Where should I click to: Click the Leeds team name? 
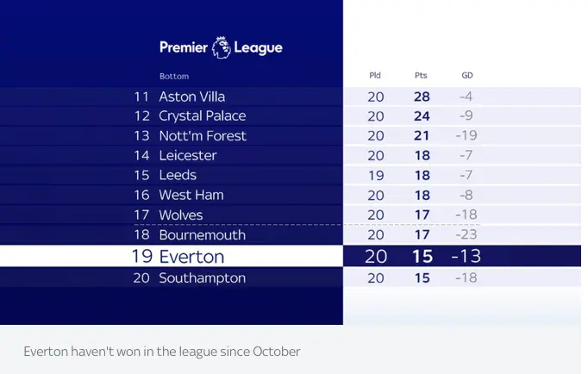(x=178, y=175)
